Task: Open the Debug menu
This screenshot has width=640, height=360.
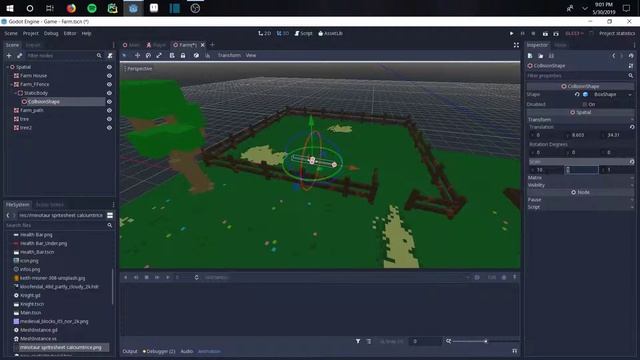Action: [x=51, y=33]
